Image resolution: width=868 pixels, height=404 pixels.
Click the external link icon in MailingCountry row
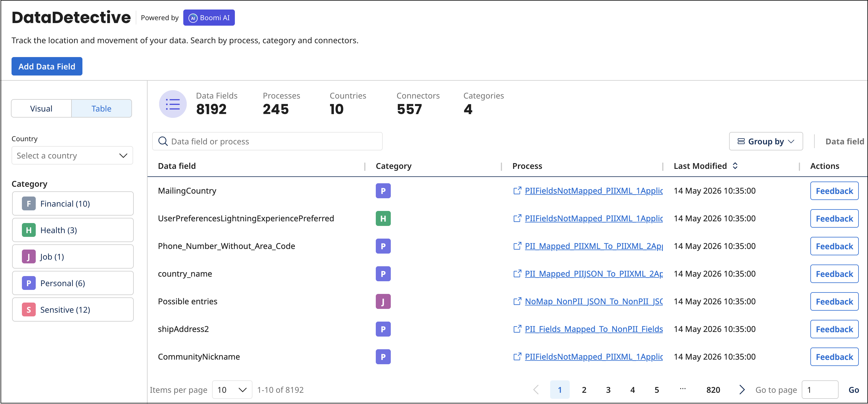coord(517,191)
